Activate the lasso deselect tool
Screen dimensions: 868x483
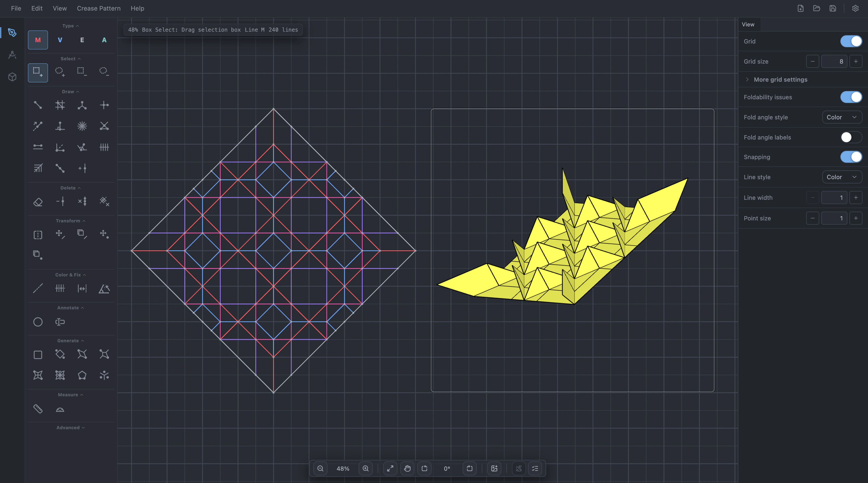104,72
